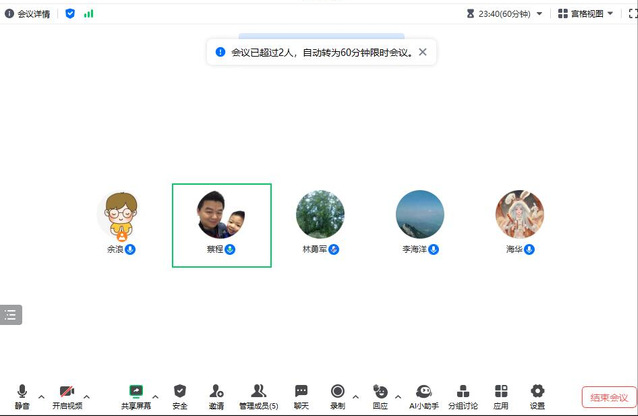The width and height of the screenshot is (638, 416).
Task: Toggle the 静音 microphone mute
Action: (22, 394)
